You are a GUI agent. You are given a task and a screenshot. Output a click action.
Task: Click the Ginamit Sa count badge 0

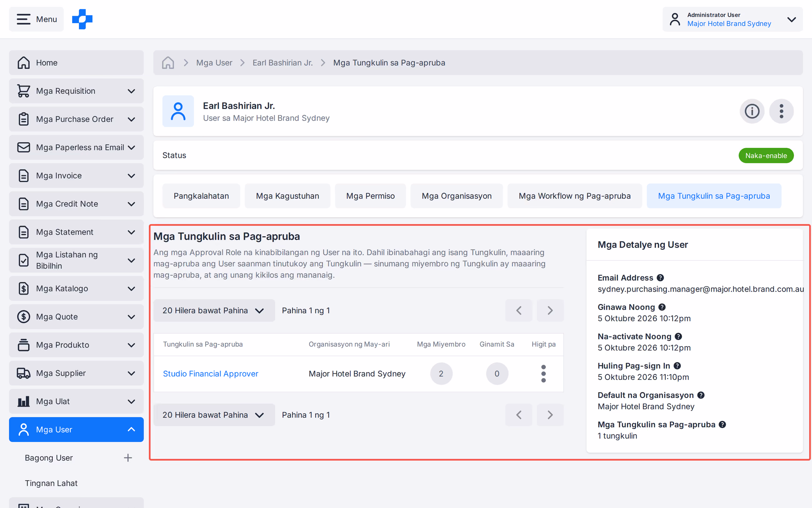[497, 374]
